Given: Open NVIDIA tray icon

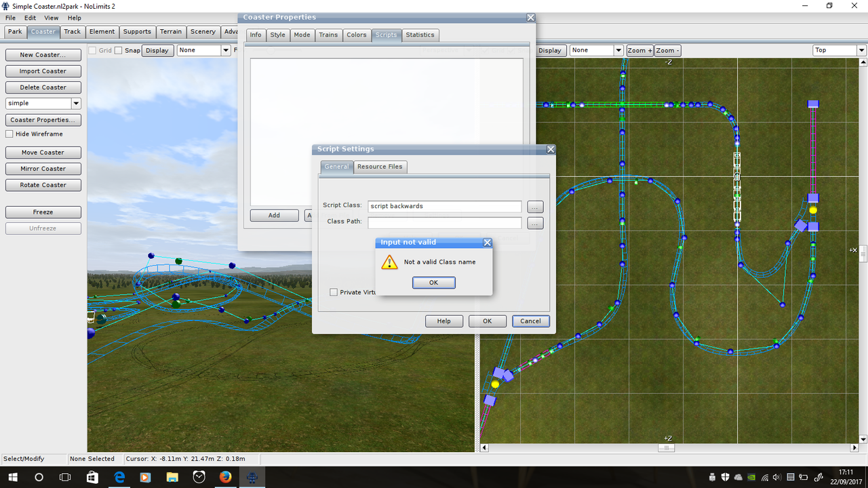Looking at the screenshot, I should [751, 477].
